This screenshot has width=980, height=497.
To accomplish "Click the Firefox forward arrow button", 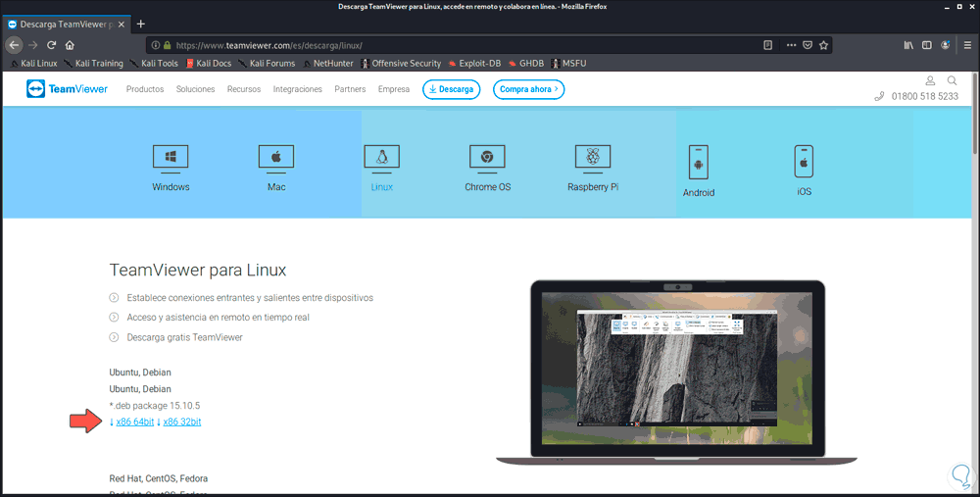I will pos(33,45).
